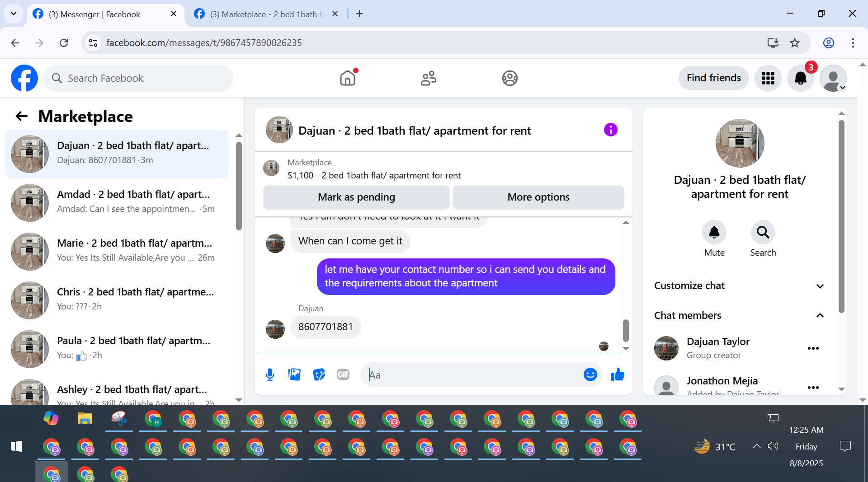Show hidden tray icons chevron
This screenshot has width=868, height=482.
tap(756, 446)
